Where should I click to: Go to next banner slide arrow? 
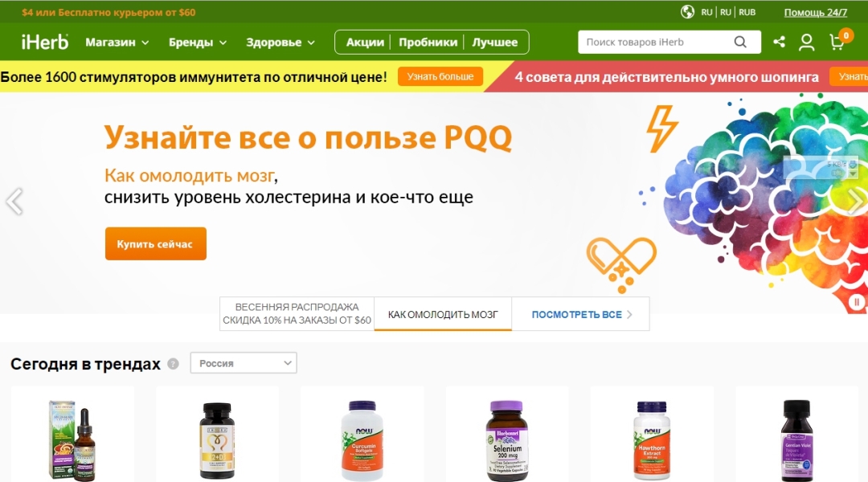[856, 202]
